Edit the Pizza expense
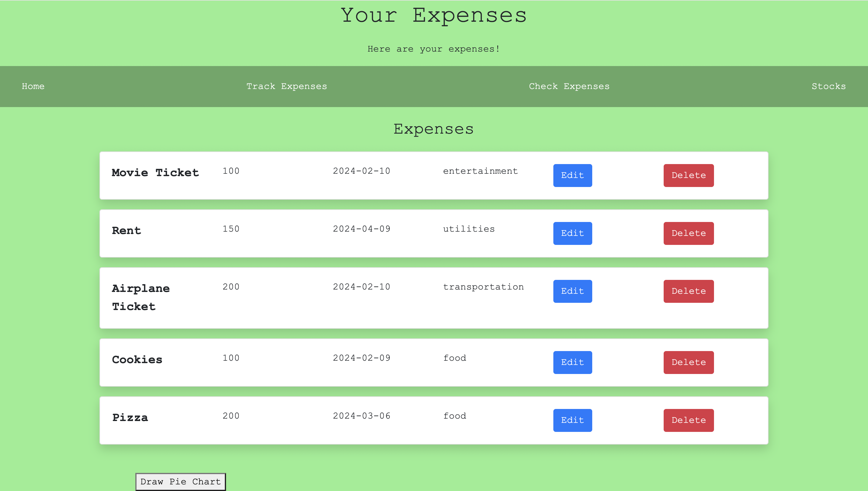 (x=572, y=420)
